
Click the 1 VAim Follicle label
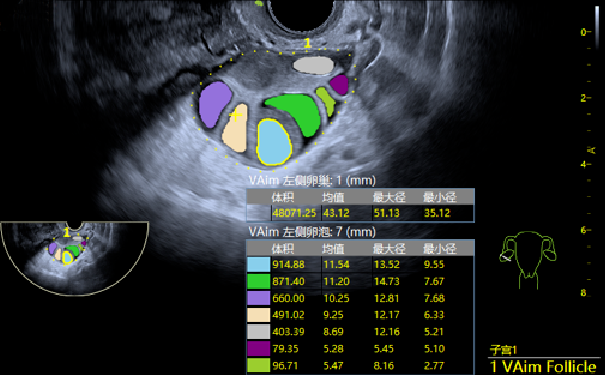pyautogui.click(x=543, y=366)
